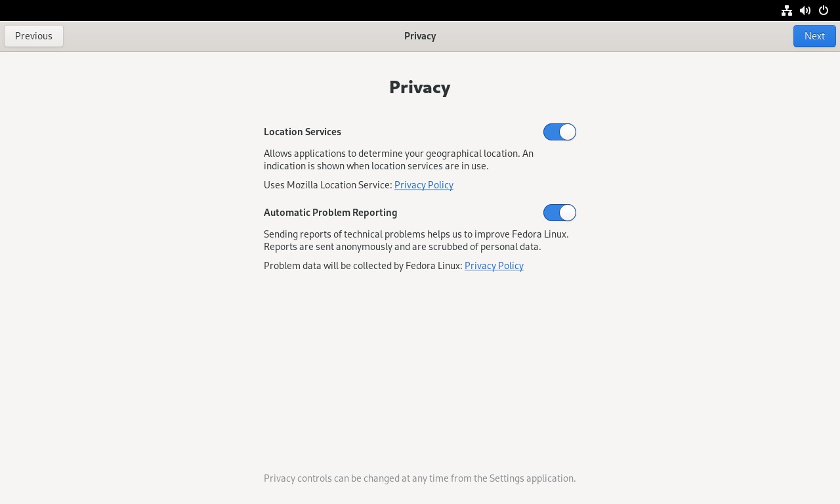Click the Location Services label
The image size is (840, 504).
302,132
